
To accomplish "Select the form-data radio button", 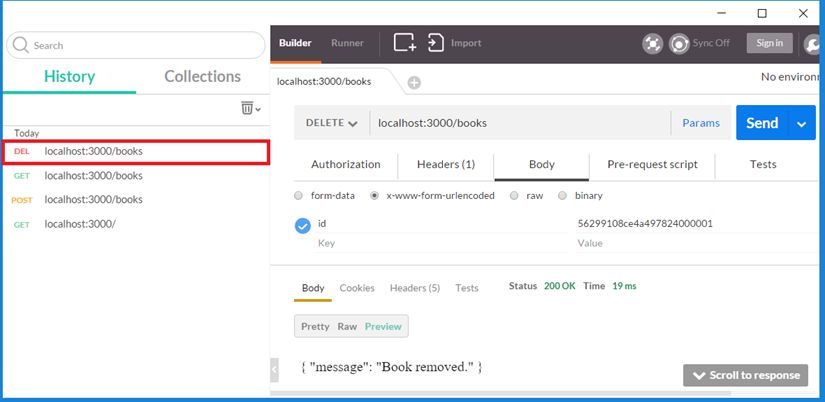I will click(x=298, y=196).
